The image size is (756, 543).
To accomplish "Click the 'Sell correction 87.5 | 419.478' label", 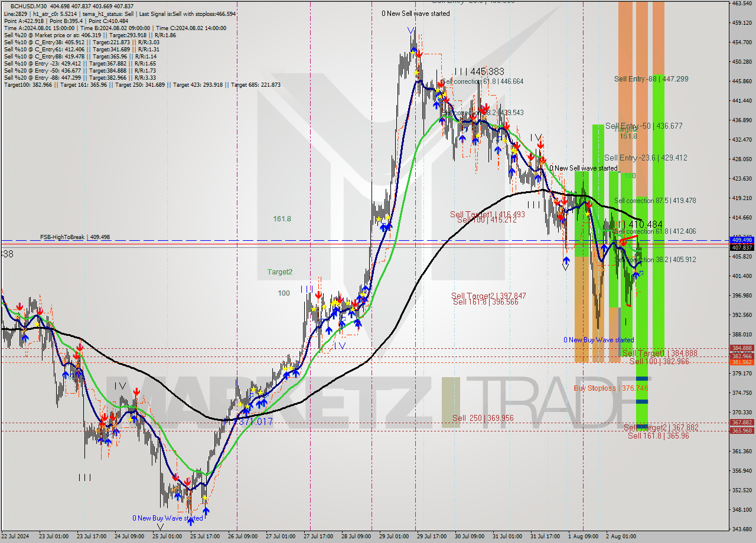I will click(x=655, y=201).
